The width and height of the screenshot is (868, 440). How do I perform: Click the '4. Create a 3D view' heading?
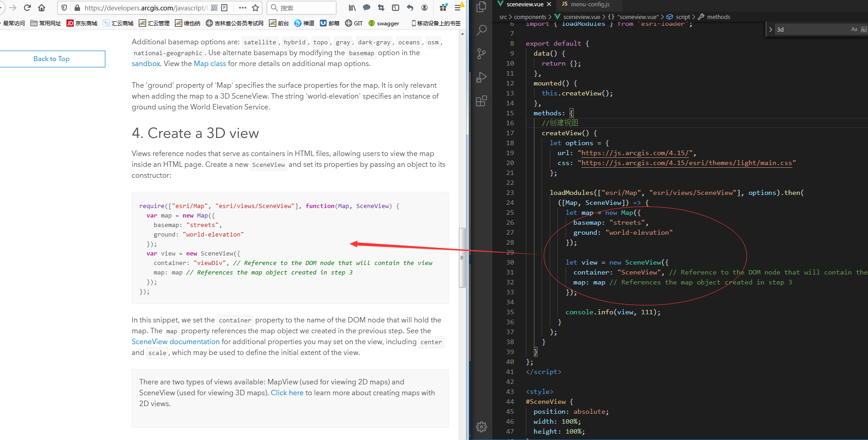point(195,133)
